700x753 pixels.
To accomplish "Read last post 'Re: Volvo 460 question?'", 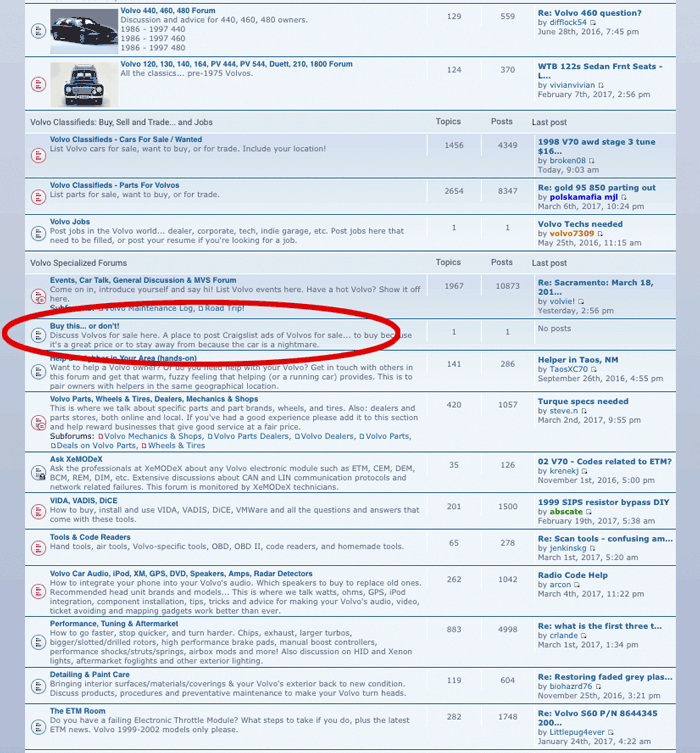I will [x=590, y=13].
